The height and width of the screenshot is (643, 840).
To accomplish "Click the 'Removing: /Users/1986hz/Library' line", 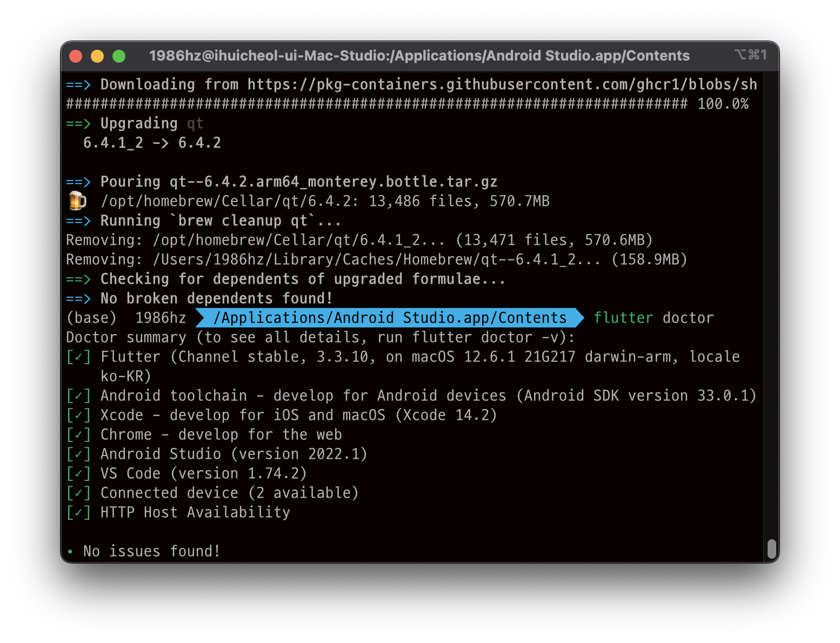I will click(377, 260).
